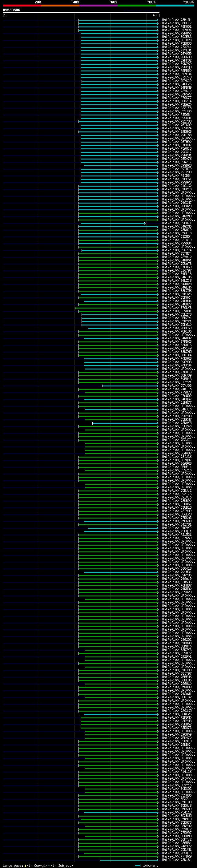This screenshot has height=868, width=197.
Task: Select the UniRef100_C5KZ94 label
Action: [x=177, y=318]
